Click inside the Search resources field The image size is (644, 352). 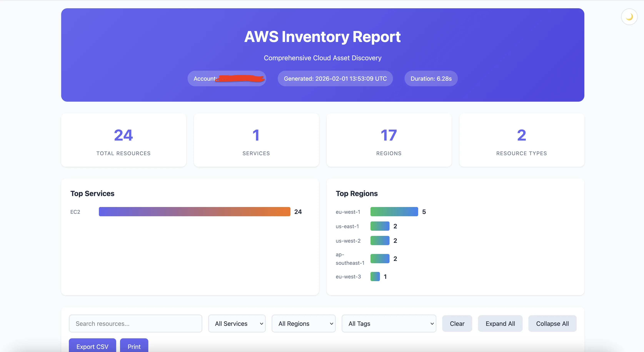pyautogui.click(x=135, y=324)
